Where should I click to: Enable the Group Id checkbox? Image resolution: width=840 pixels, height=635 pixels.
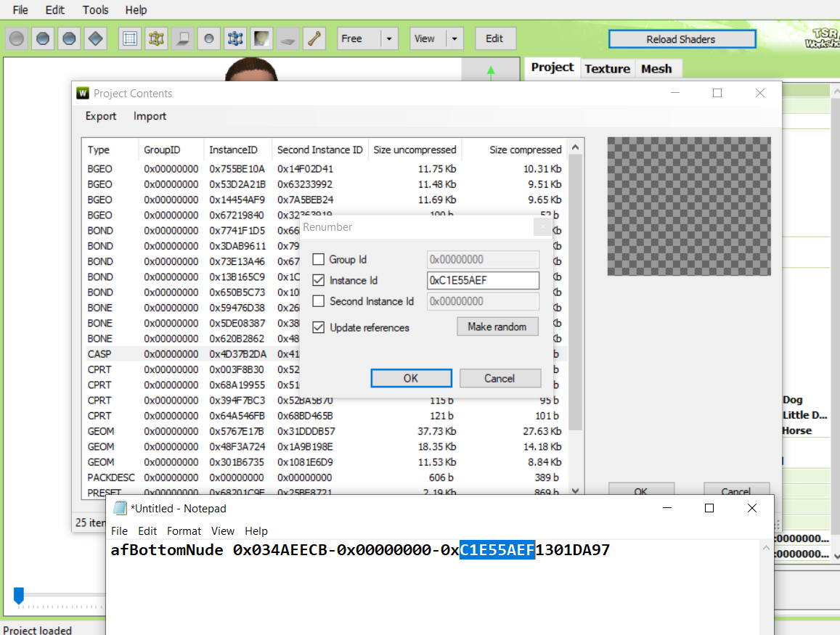click(317, 259)
